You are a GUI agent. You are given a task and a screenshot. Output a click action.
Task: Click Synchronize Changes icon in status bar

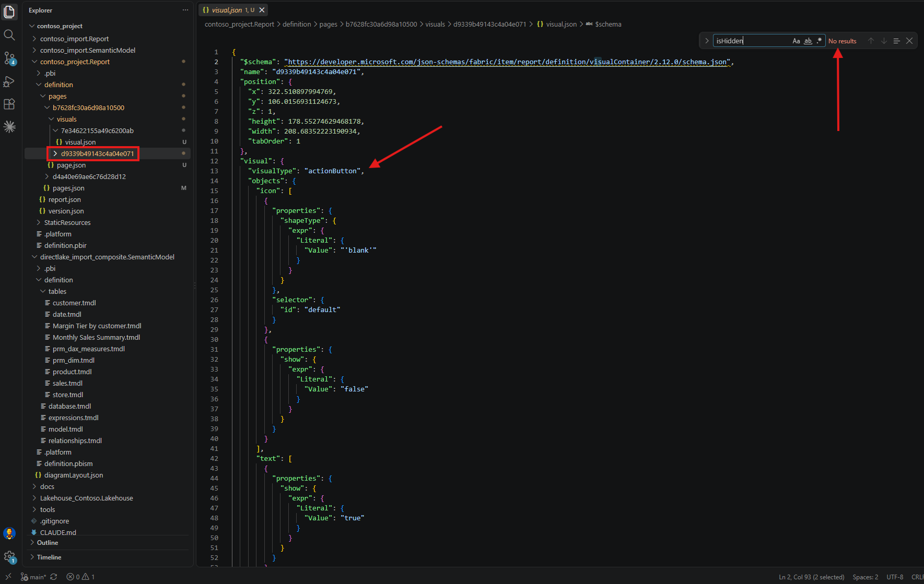click(54, 577)
